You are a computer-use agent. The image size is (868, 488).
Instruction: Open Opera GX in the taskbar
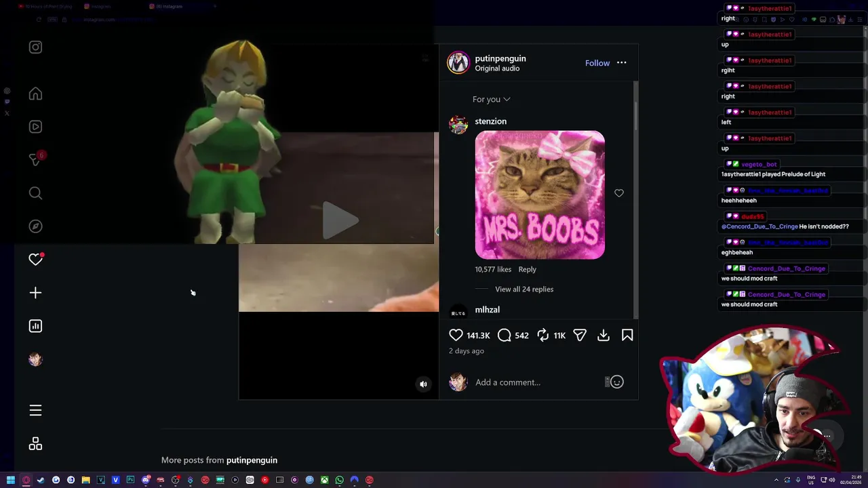(x=26, y=480)
